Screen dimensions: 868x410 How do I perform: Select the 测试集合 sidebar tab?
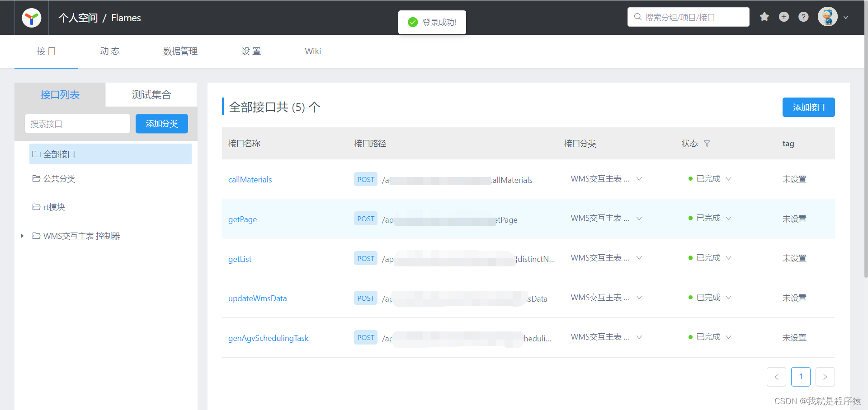coord(151,94)
